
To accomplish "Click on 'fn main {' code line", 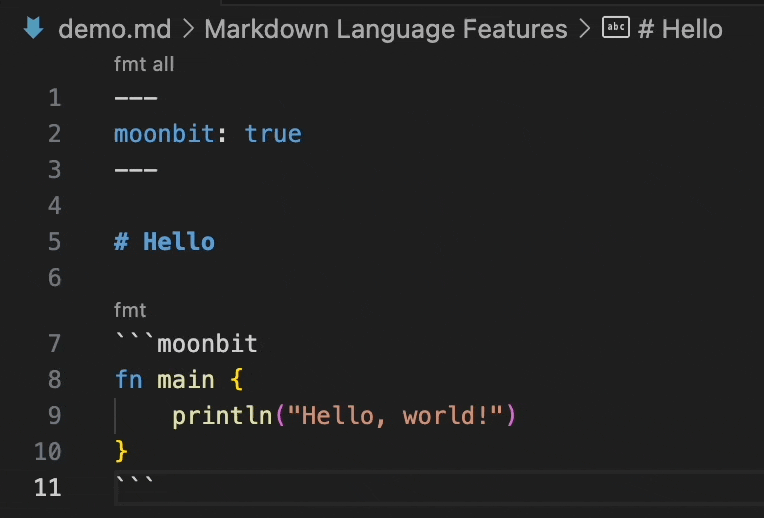I will pyautogui.click(x=179, y=380).
